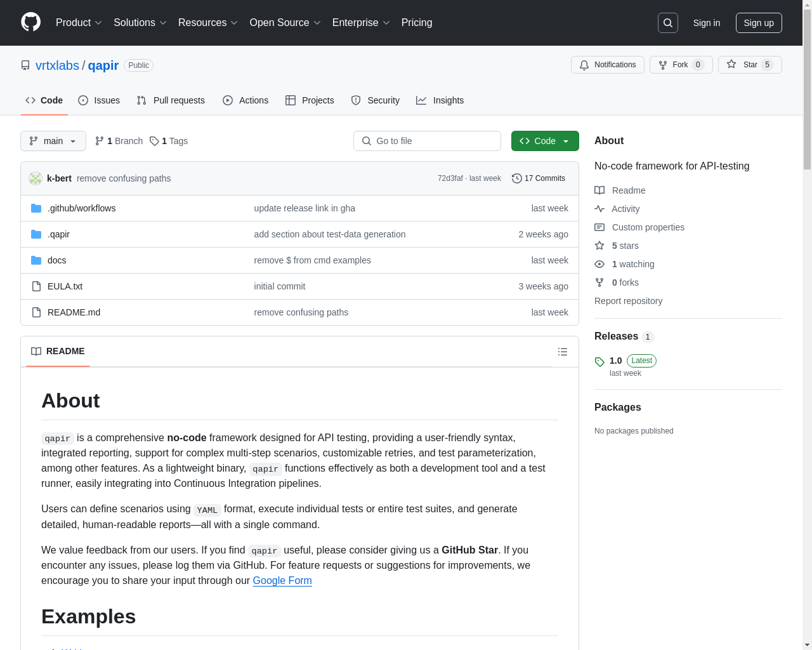This screenshot has width=812, height=650.
Task: Open 'remove $ from cmd examples' commit
Action: [x=313, y=260]
